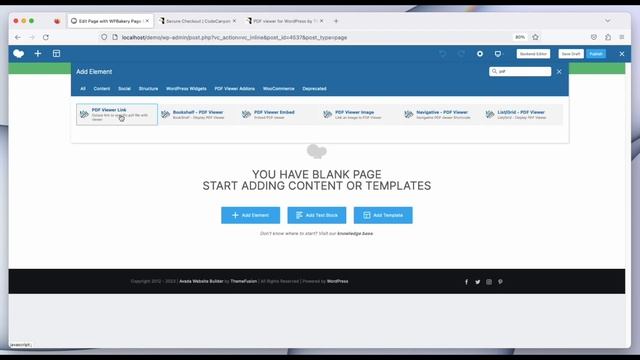This screenshot has width=640, height=360.
Task: Close the Edit Page with WPBakery tab
Action: pyautogui.click(x=147, y=21)
